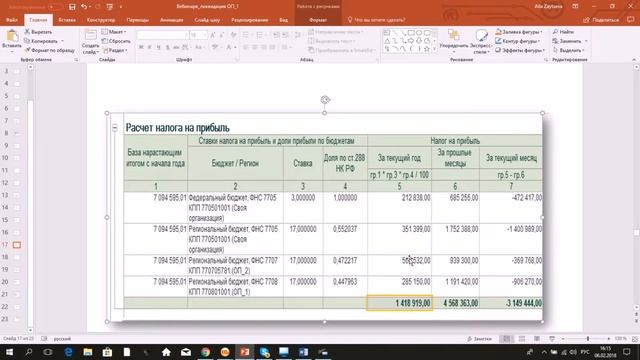Toggle the autosave switch in title bar
640x360 pixels.
(55, 7)
